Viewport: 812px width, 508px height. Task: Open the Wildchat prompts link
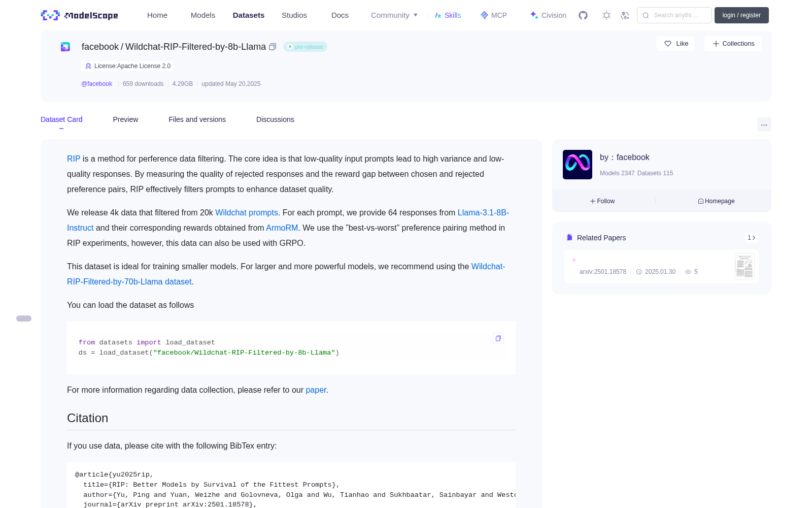click(247, 213)
